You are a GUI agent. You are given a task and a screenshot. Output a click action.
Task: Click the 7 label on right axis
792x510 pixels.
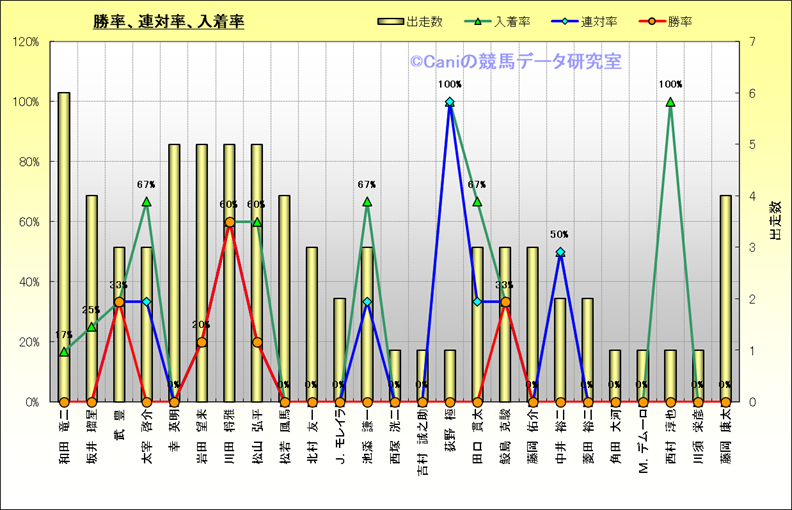[748, 42]
